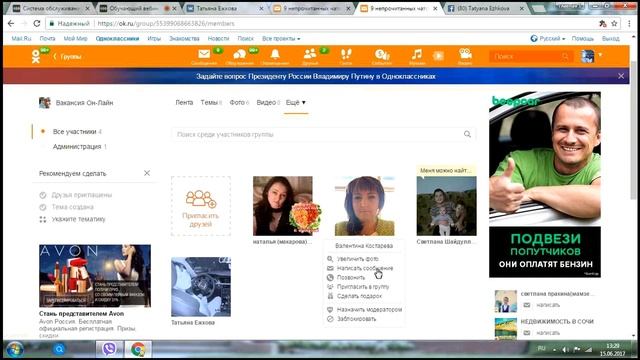
Task: Click the small play video icon in orange bar
Action: tap(438, 55)
